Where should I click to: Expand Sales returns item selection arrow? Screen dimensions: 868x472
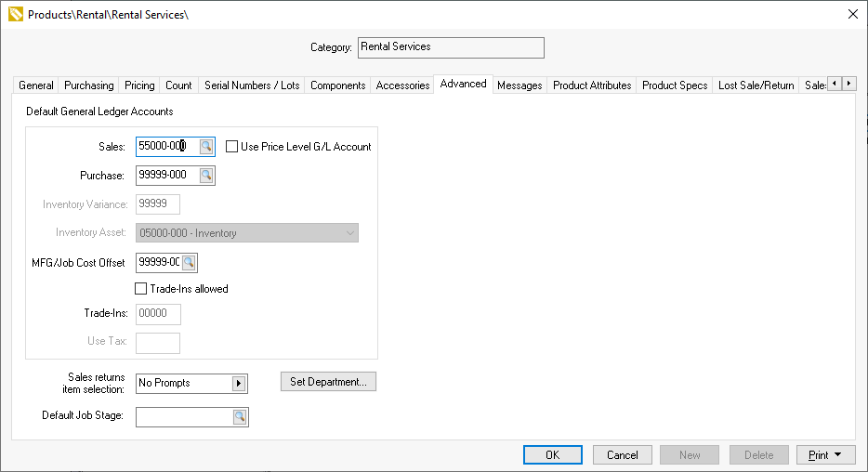tap(239, 384)
